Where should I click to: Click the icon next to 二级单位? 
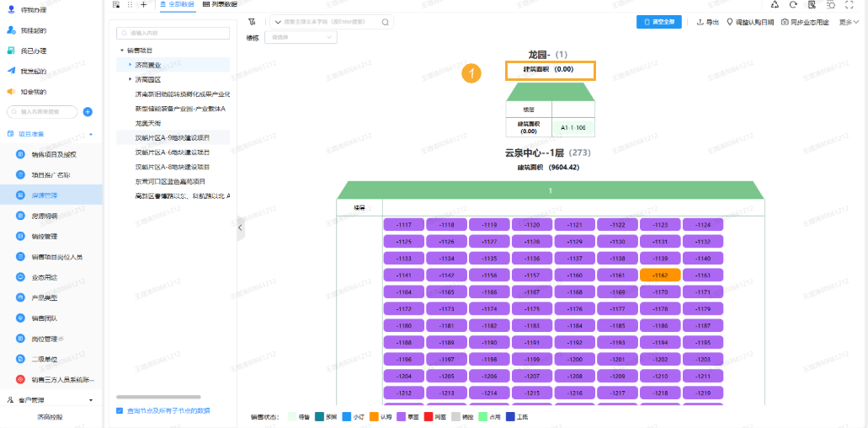tap(20, 359)
